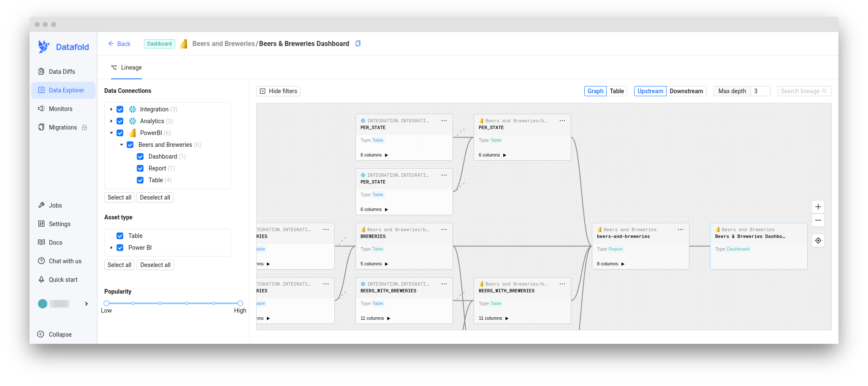Uncheck the PowerBI connection checkbox
This screenshot has width=868, height=386.
click(120, 133)
